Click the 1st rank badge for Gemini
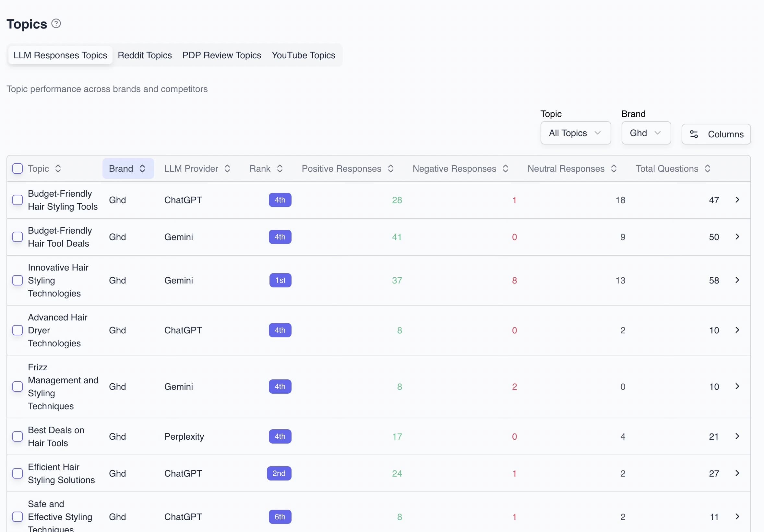 coord(280,280)
